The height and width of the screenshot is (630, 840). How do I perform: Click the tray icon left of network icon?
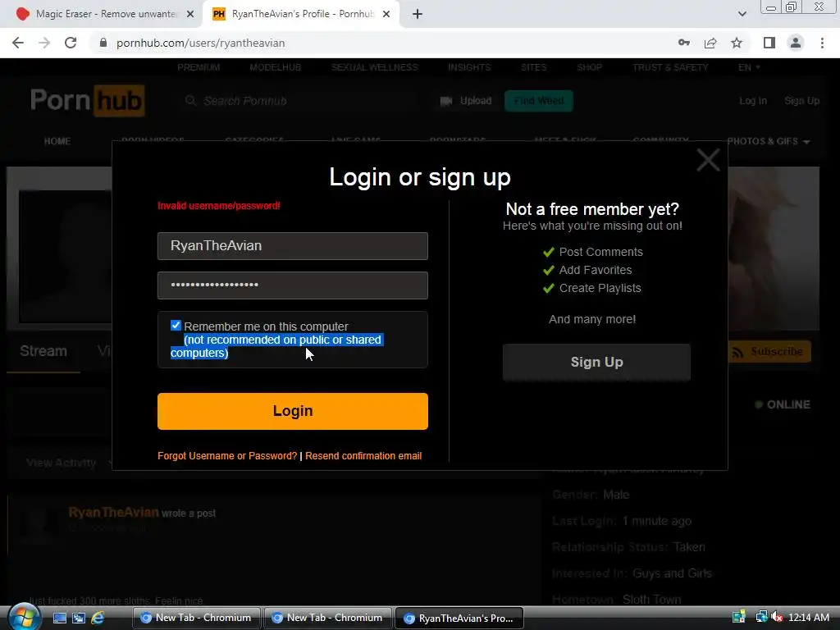(739, 617)
